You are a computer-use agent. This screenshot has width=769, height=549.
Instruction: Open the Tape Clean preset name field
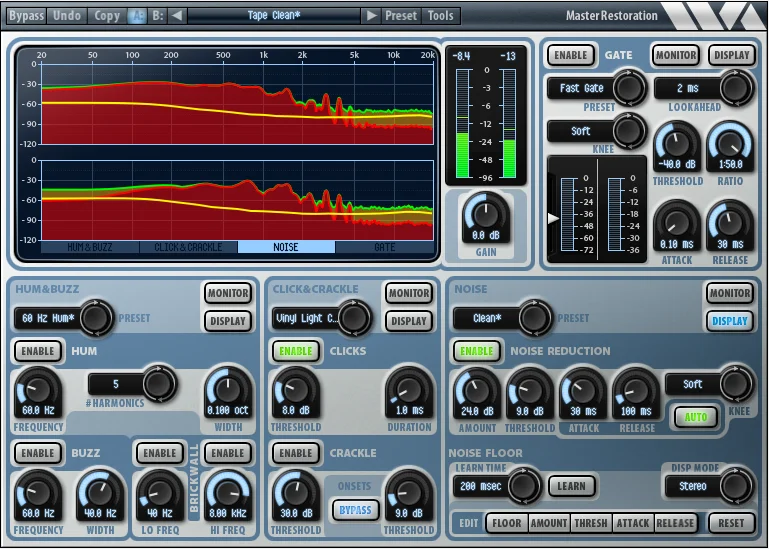point(274,16)
